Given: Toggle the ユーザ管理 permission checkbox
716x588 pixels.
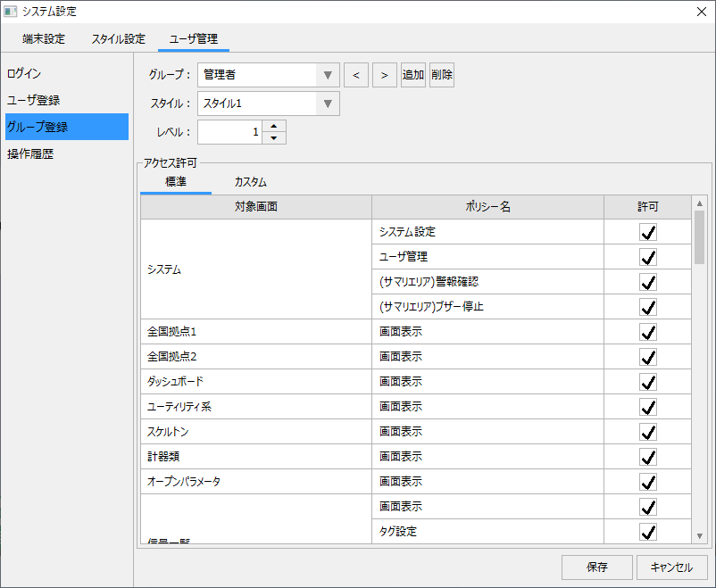Looking at the screenshot, I should (x=648, y=257).
